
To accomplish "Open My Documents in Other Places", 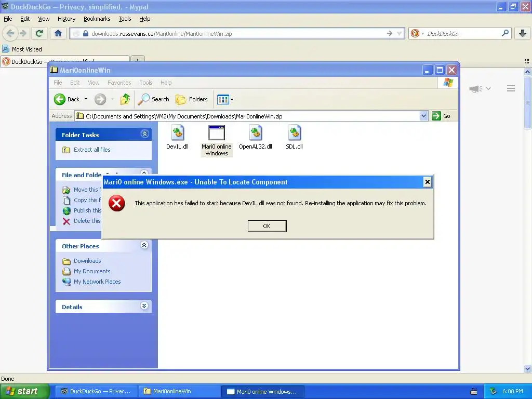I will click(x=92, y=271).
